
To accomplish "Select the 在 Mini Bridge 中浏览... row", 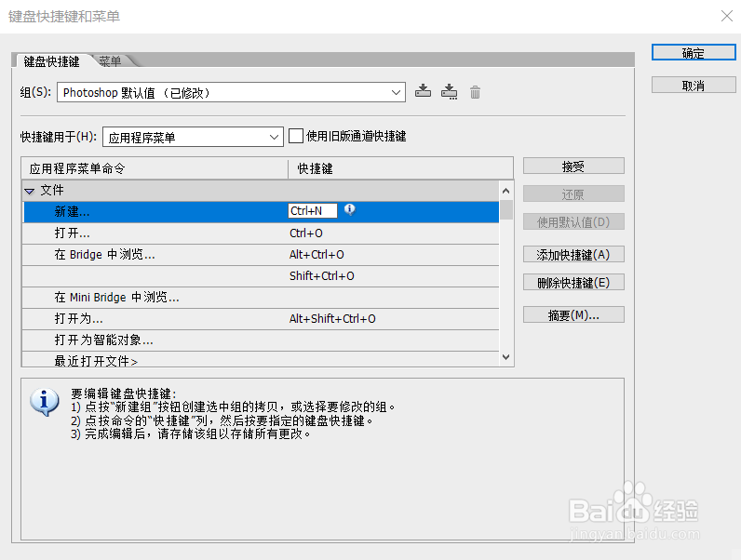I will pos(261,298).
